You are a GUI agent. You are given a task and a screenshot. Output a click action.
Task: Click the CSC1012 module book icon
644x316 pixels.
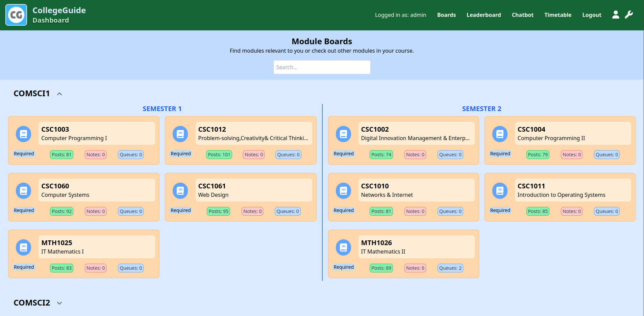tap(180, 134)
